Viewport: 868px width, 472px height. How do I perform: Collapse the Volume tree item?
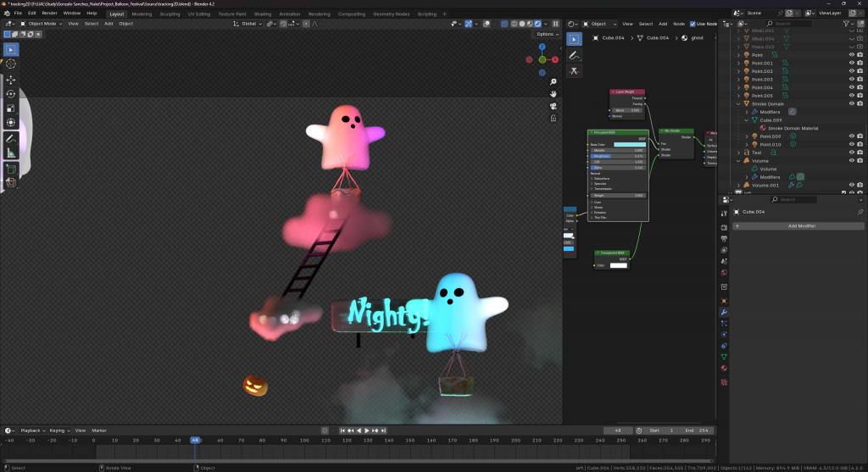tap(738, 161)
